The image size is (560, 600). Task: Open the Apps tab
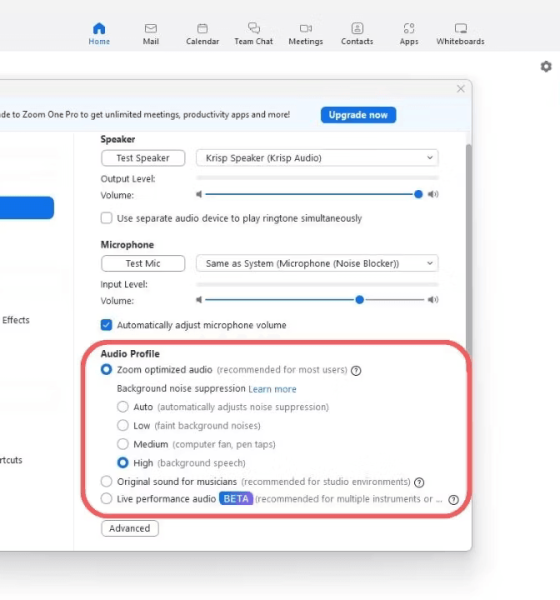tap(409, 34)
